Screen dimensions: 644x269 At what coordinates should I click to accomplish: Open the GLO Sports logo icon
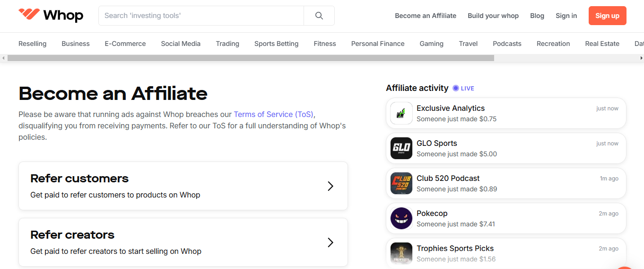(401, 148)
